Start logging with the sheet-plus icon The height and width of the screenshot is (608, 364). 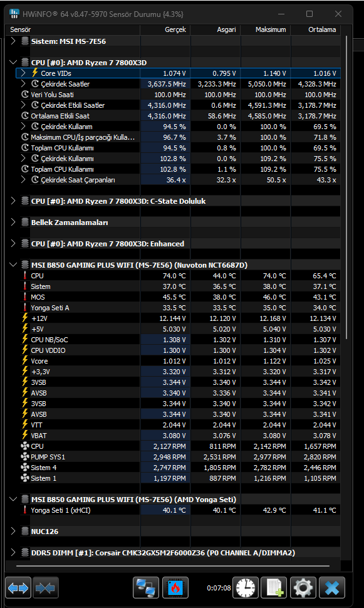click(274, 588)
